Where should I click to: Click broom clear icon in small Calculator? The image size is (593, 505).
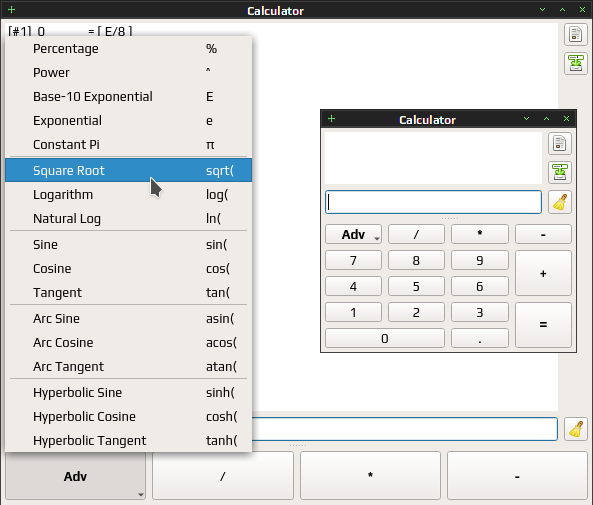[x=559, y=202]
